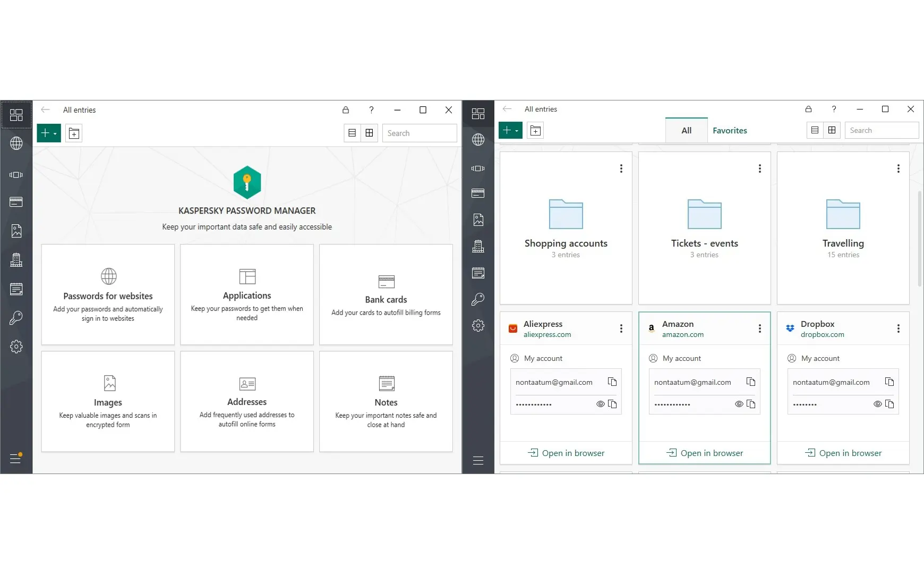Open the Travelling folder

coord(843,228)
